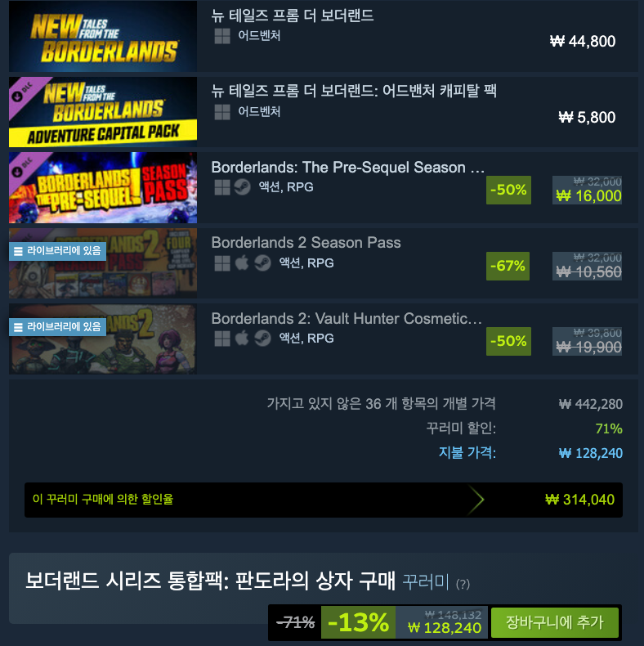Screen dimensions: 644x646
Task: Click the SteamOS icon on the Borderlands 2 Season Pass row
Action: click(x=262, y=262)
